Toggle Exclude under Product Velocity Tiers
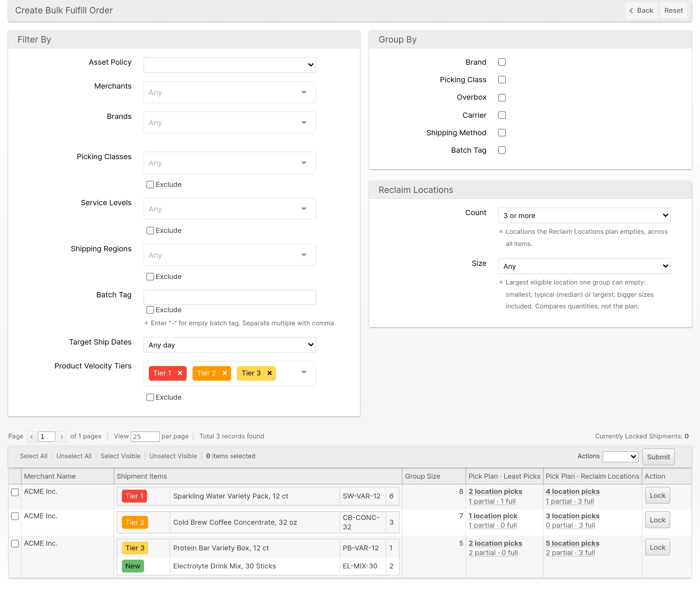Image resolution: width=700 pixels, height=590 pixels. pyautogui.click(x=150, y=397)
